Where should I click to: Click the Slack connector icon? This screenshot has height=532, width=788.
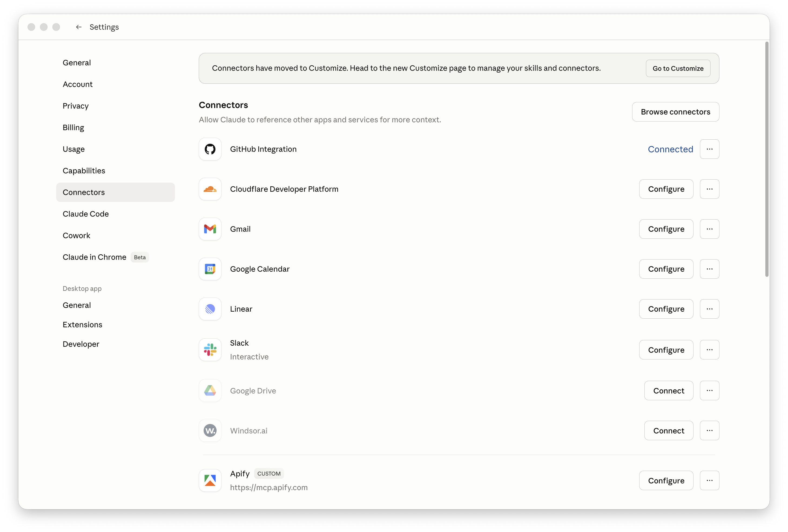coord(210,350)
